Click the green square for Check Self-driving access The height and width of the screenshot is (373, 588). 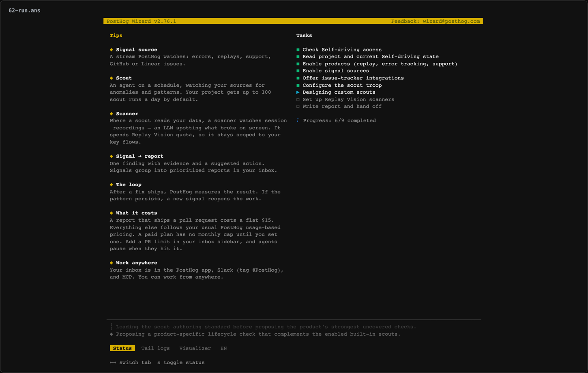[298, 50]
